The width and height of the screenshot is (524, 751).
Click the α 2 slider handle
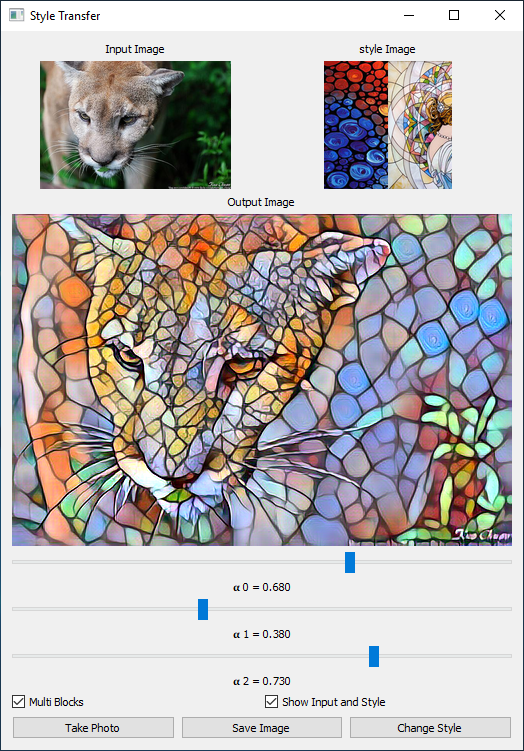(x=374, y=656)
